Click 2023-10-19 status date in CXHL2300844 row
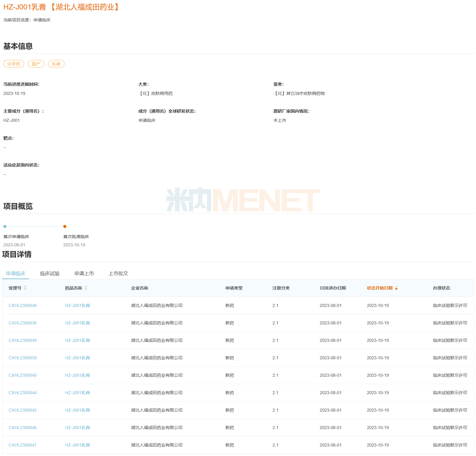Viewport: 476px width, 456px height. (378, 393)
